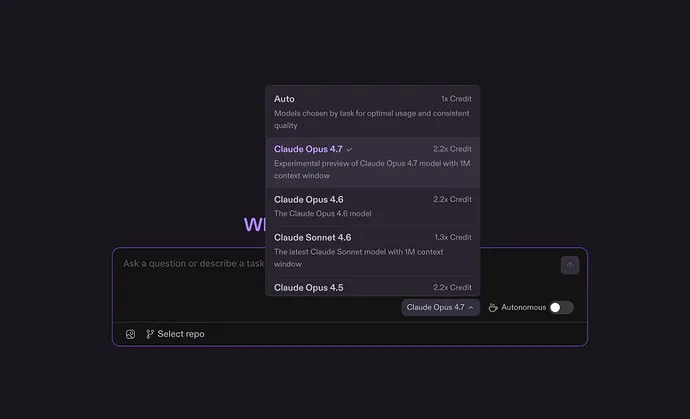Click the 1.3x Credit label for Sonnet
690x419 pixels.
(453, 237)
